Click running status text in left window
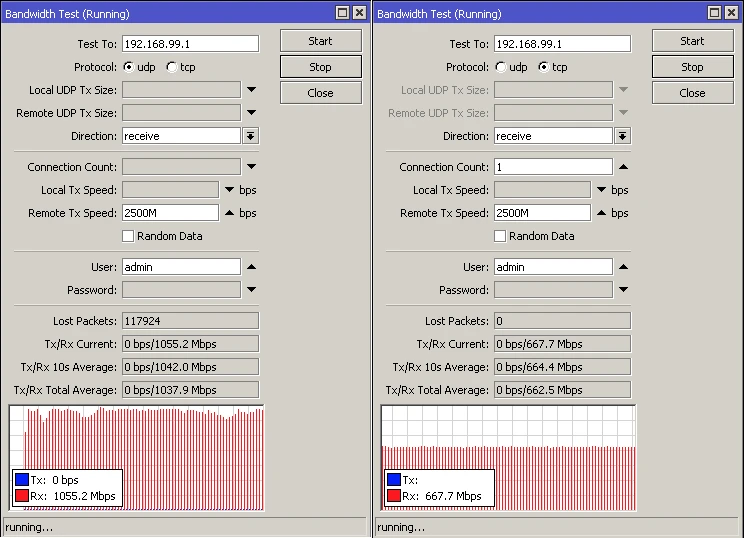Viewport: 744px width, 538px height. (29, 527)
